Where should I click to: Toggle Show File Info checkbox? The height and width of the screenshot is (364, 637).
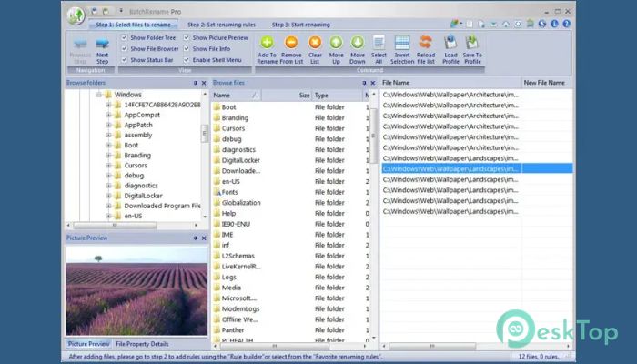click(187, 49)
